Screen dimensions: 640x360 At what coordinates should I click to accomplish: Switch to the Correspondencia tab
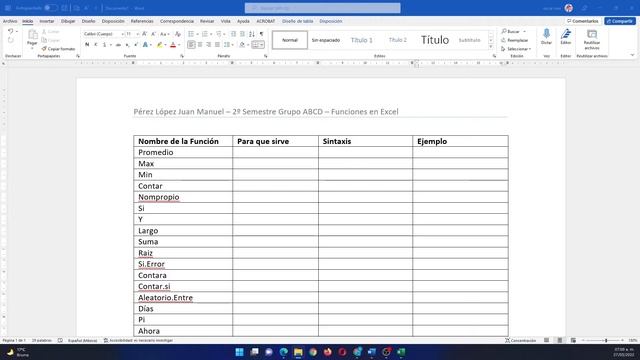click(x=177, y=21)
